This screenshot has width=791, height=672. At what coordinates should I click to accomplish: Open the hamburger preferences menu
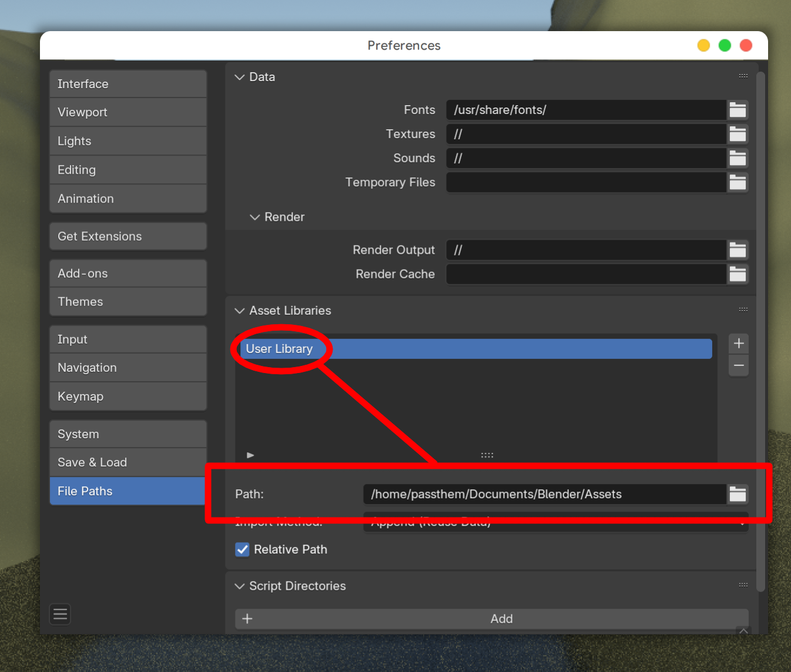tap(60, 614)
